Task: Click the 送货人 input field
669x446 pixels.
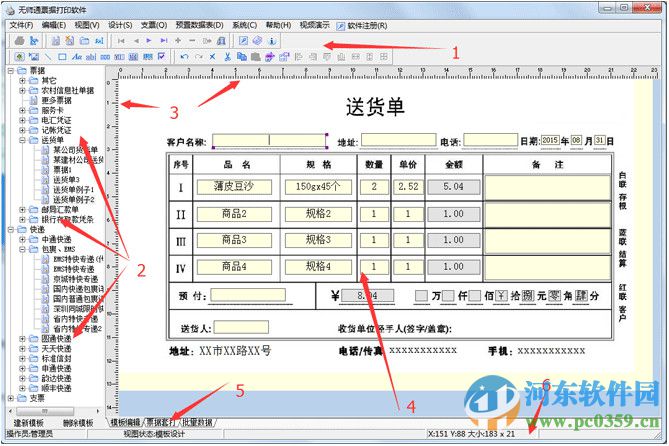Action: 241,327
